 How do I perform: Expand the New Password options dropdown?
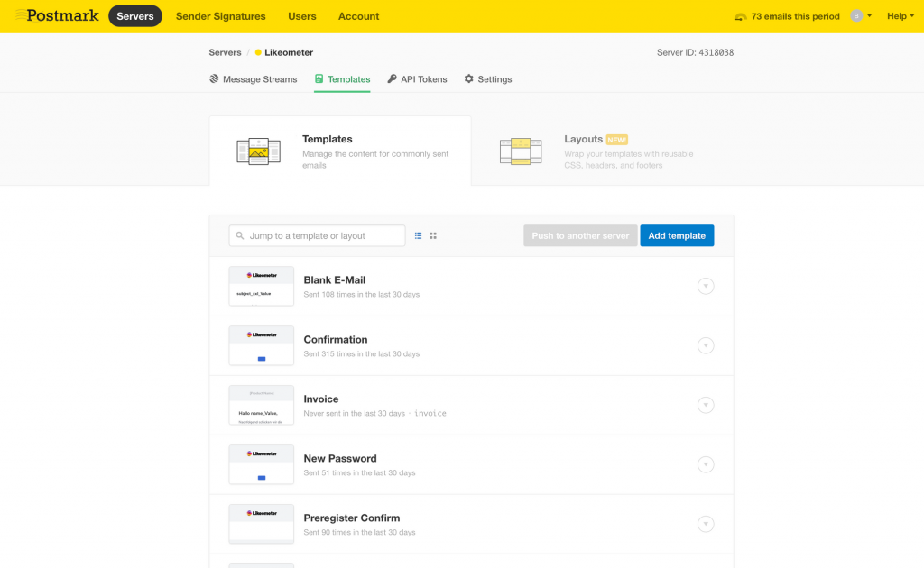tap(706, 464)
